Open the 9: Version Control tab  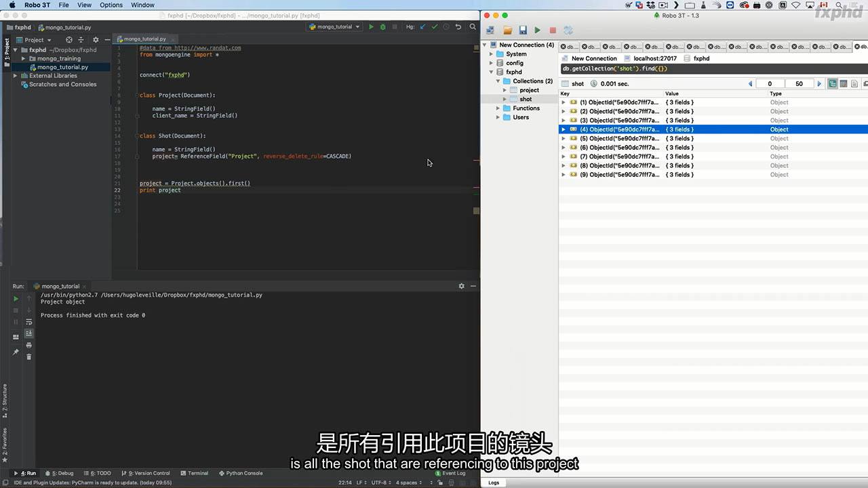145,473
